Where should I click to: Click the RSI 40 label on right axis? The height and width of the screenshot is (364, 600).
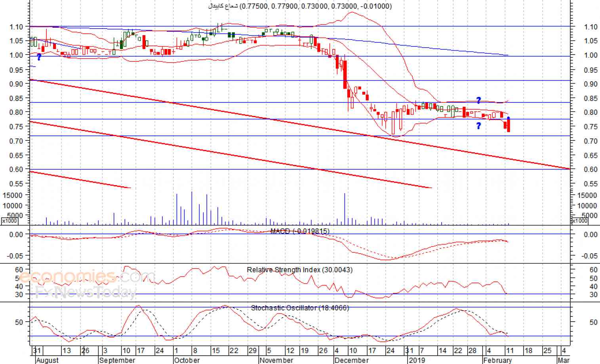click(x=593, y=286)
